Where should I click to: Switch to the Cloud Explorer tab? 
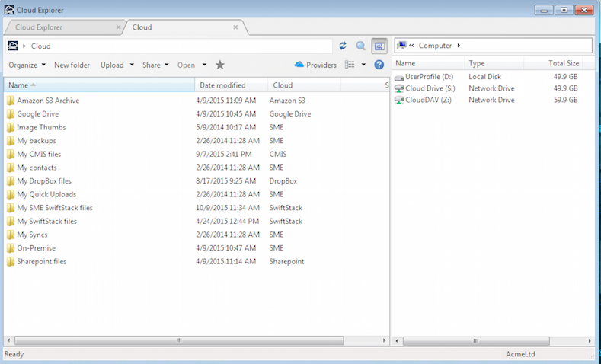[x=61, y=27]
